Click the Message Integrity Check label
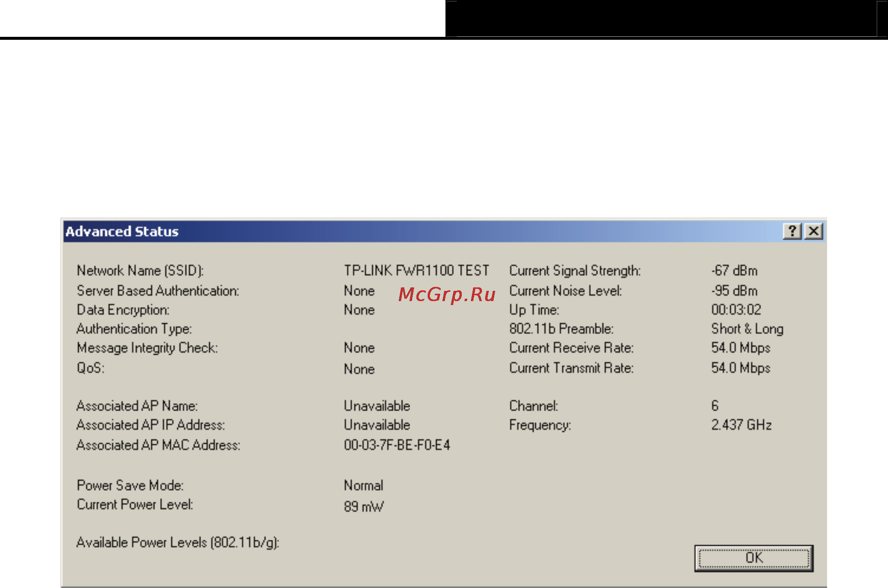Image resolution: width=888 pixels, height=588 pixels. pyautogui.click(x=147, y=348)
